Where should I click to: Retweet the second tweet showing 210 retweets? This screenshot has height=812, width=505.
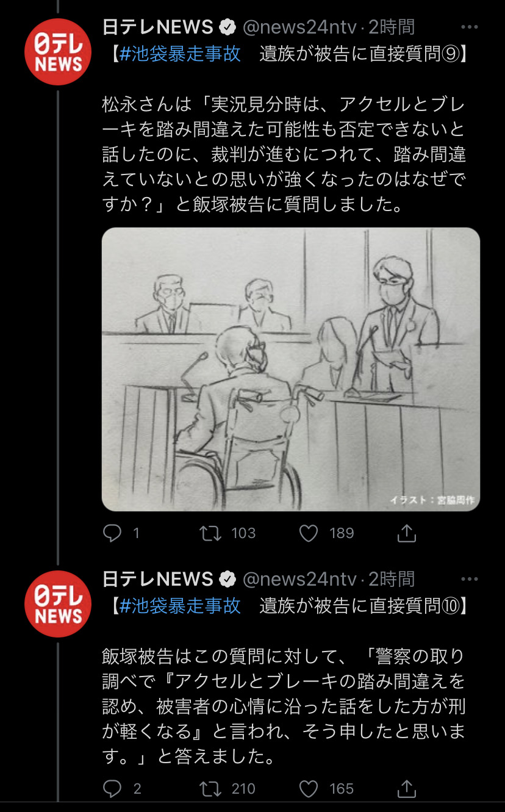pos(211,789)
